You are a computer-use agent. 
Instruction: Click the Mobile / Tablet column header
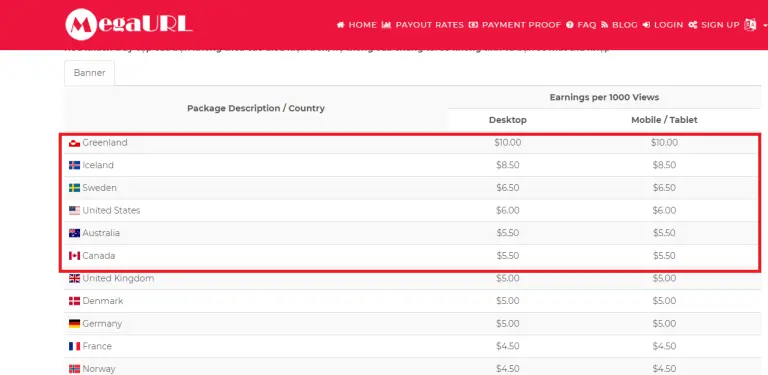pos(664,120)
